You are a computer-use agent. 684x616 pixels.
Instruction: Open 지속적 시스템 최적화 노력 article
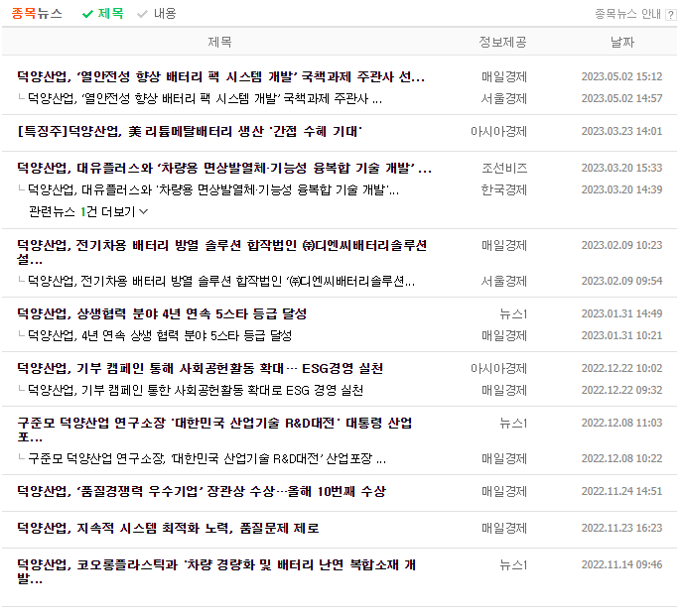tap(168, 528)
